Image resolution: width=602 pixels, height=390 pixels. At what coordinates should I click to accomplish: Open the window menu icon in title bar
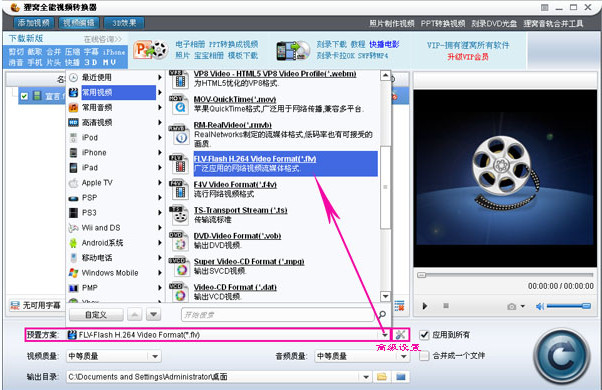point(544,7)
